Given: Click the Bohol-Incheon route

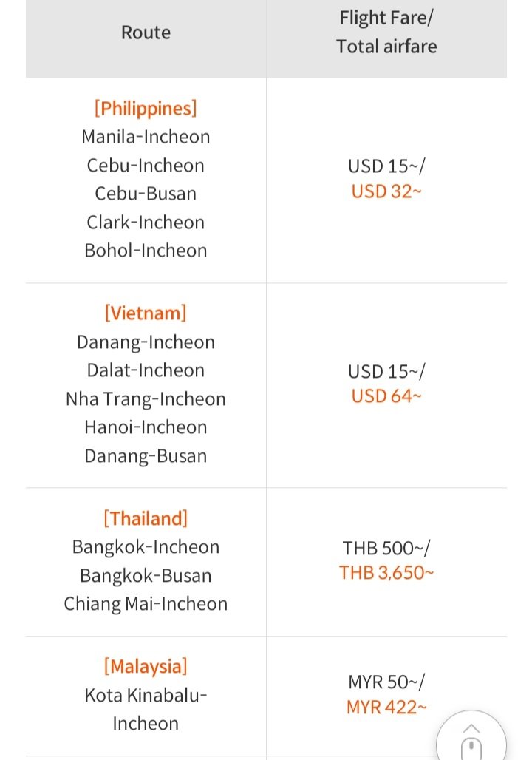Looking at the screenshot, I should click(146, 251).
